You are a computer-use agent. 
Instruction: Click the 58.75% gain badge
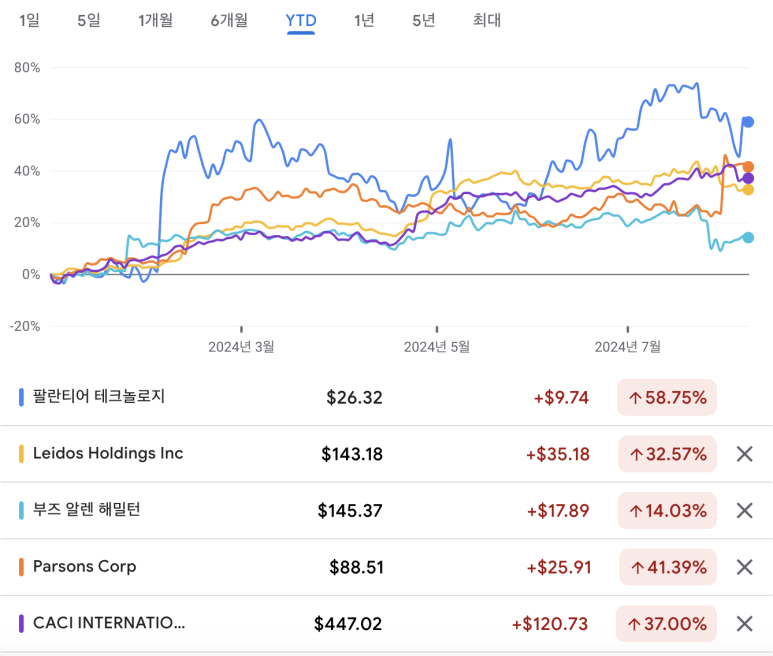point(667,397)
